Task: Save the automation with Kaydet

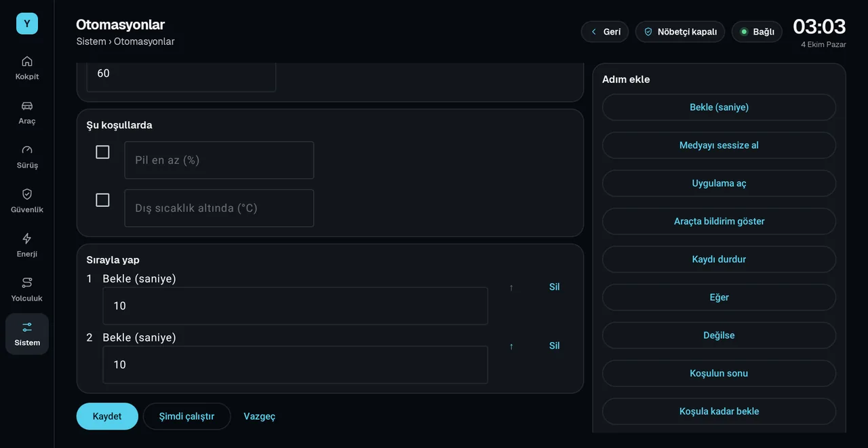Action: 107,417
